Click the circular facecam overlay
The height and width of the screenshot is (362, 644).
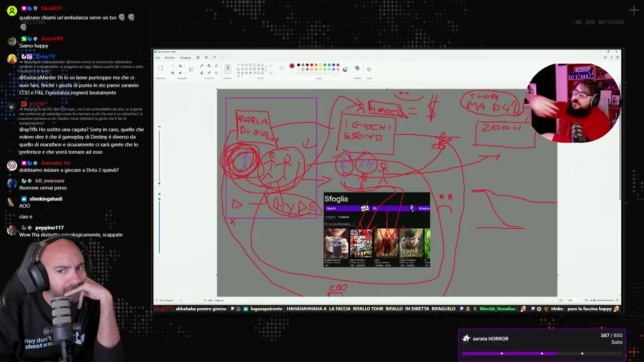coord(573,103)
